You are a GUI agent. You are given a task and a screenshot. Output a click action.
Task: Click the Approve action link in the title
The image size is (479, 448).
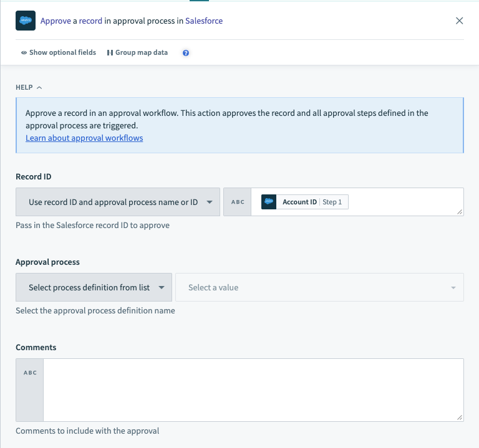tap(55, 21)
